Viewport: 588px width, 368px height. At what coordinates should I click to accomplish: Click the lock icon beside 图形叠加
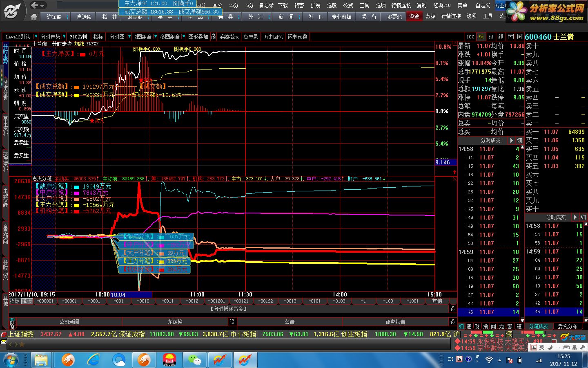pos(213,37)
